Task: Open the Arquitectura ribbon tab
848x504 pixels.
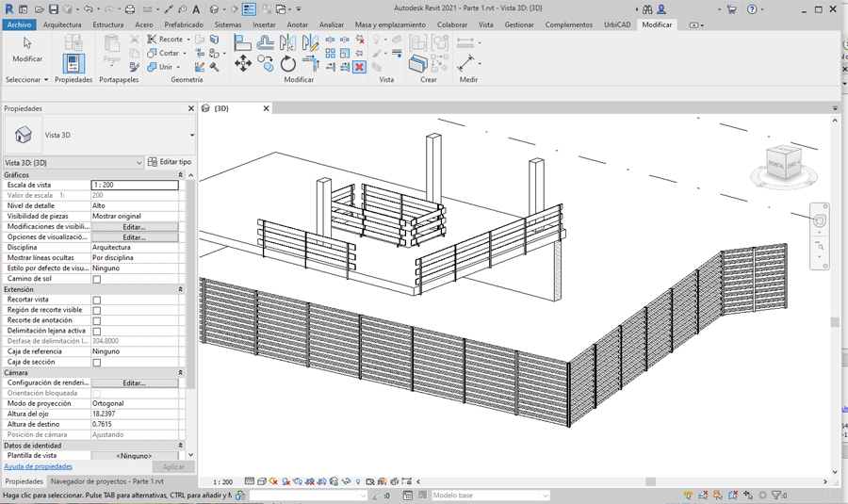Action: tap(62, 24)
